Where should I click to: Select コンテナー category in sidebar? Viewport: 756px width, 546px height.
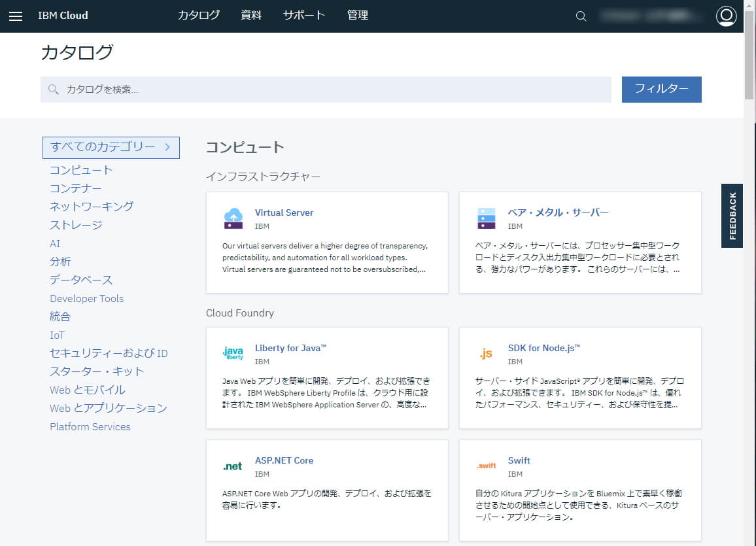point(76,188)
